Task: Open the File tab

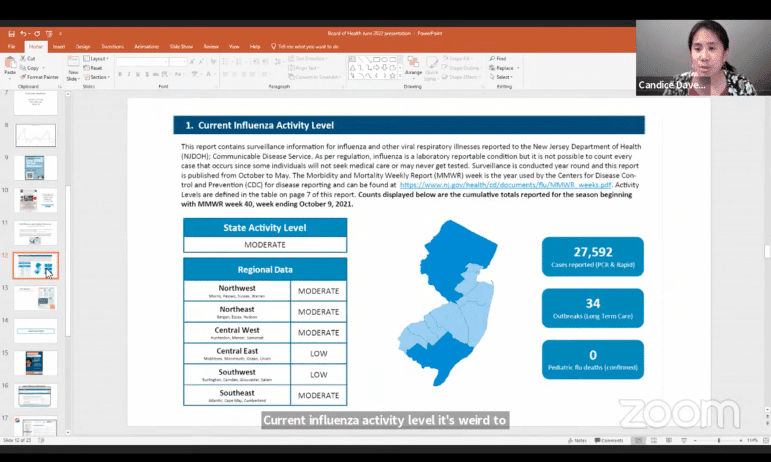Action: click(x=11, y=47)
